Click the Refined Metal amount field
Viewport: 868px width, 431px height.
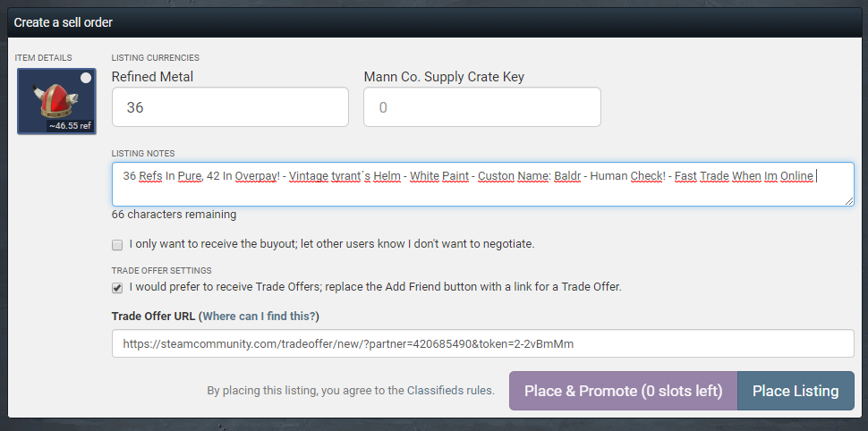tap(230, 107)
